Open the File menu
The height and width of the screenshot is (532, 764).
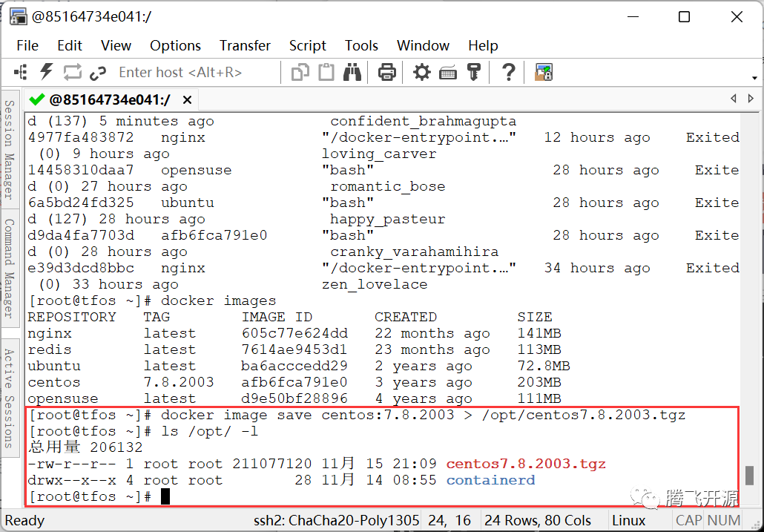27,45
